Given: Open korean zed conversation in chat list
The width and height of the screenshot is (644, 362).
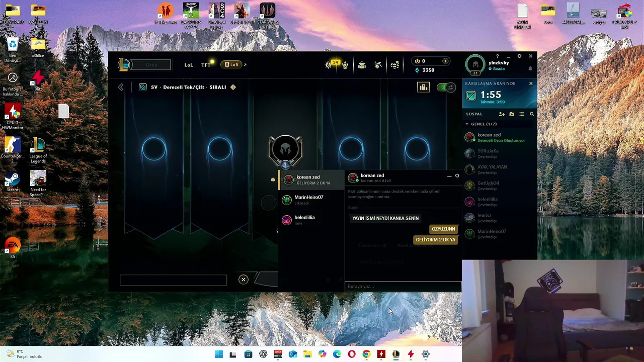Looking at the screenshot, I should coord(311,179).
